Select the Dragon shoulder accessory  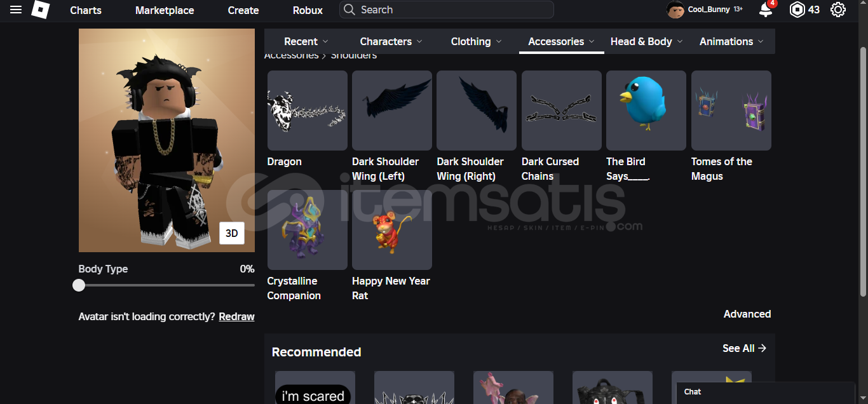pyautogui.click(x=308, y=111)
